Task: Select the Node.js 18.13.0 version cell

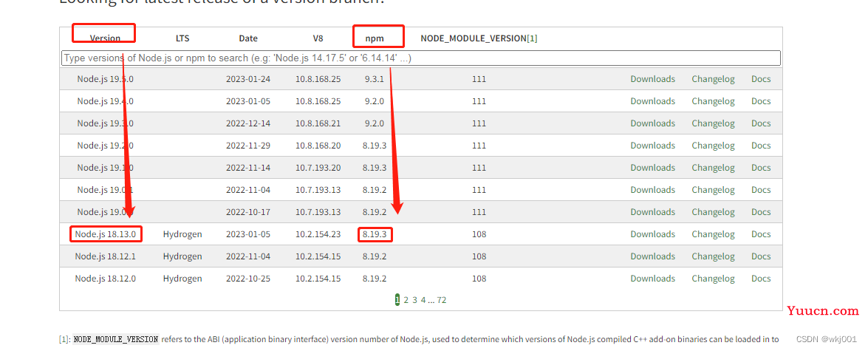Action: click(x=105, y=234)
